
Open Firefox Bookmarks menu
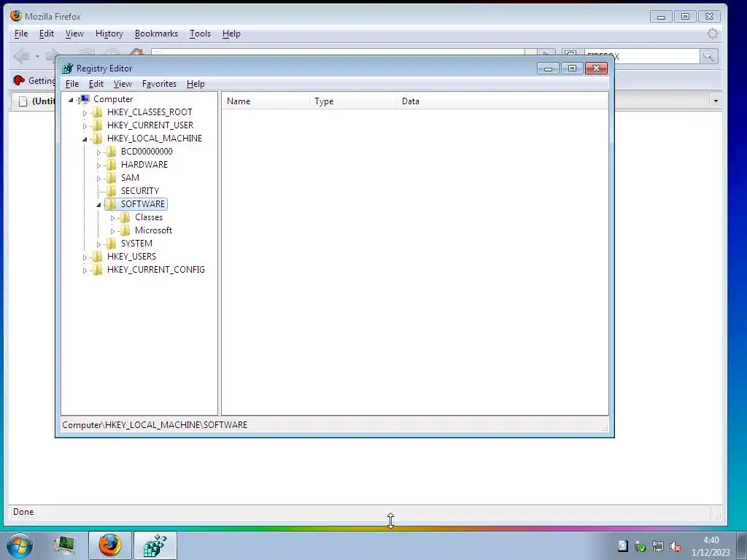coord(156,34)
